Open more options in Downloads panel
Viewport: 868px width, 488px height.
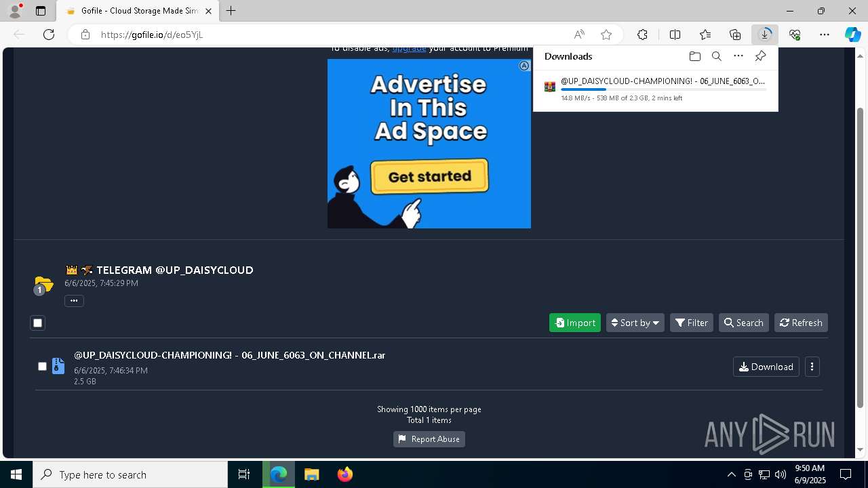(738, 56)
